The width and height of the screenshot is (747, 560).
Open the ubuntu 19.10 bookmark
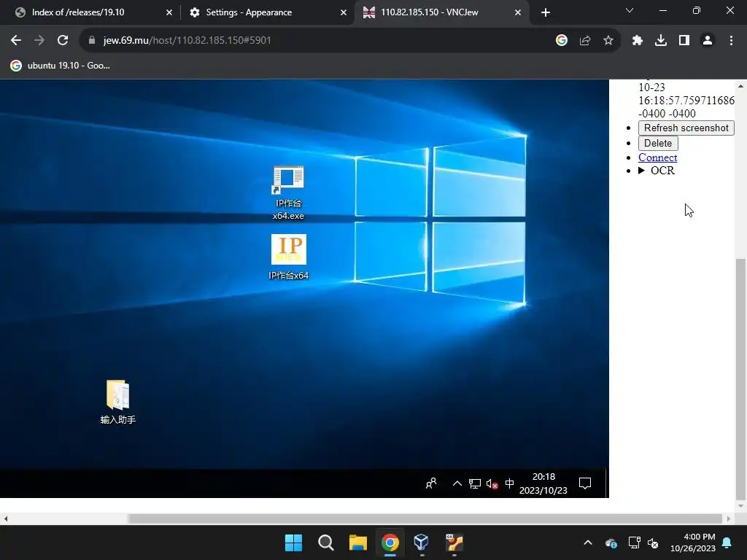tap(61, 66)
